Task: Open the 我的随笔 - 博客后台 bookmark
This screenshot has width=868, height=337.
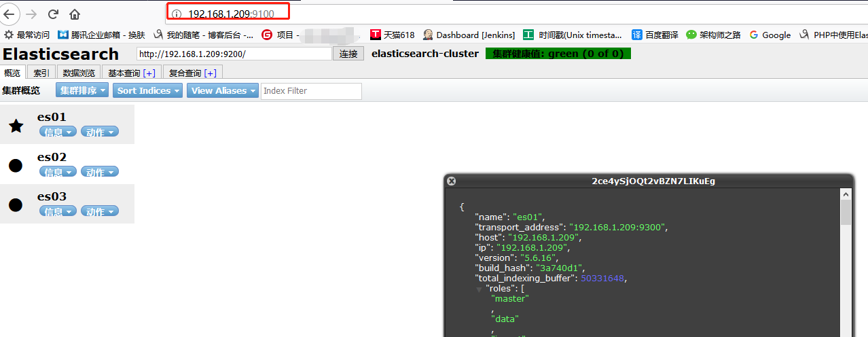Action: point(204,35)
